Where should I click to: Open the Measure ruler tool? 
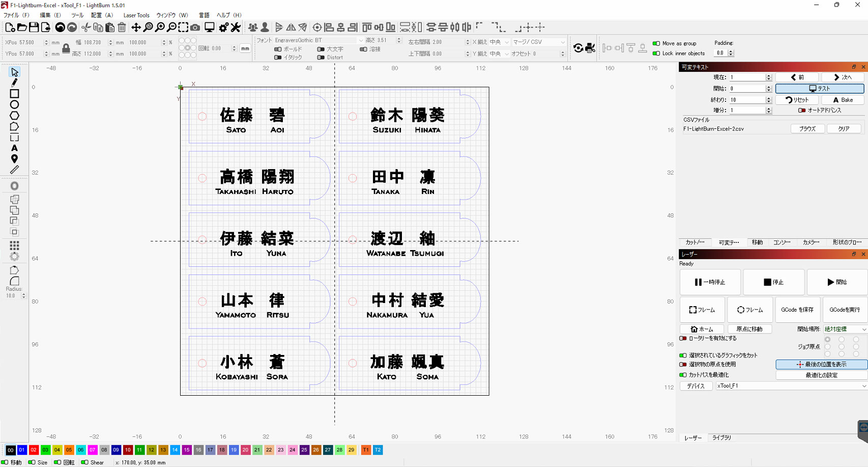(14, 170)
